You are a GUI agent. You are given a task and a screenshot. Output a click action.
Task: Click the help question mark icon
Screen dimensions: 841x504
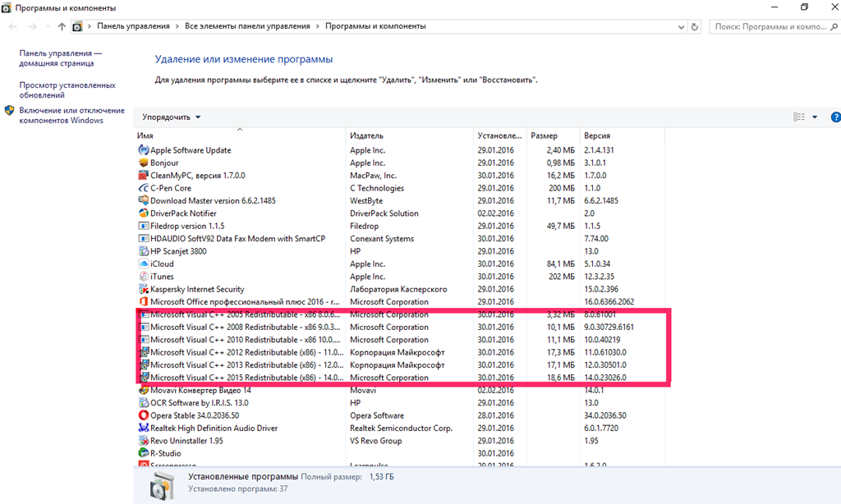coord(835,117)
